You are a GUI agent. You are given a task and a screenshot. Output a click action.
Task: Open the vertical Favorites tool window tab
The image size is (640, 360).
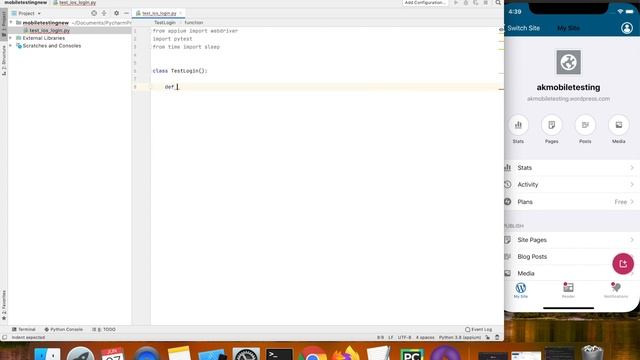(4, 305)
